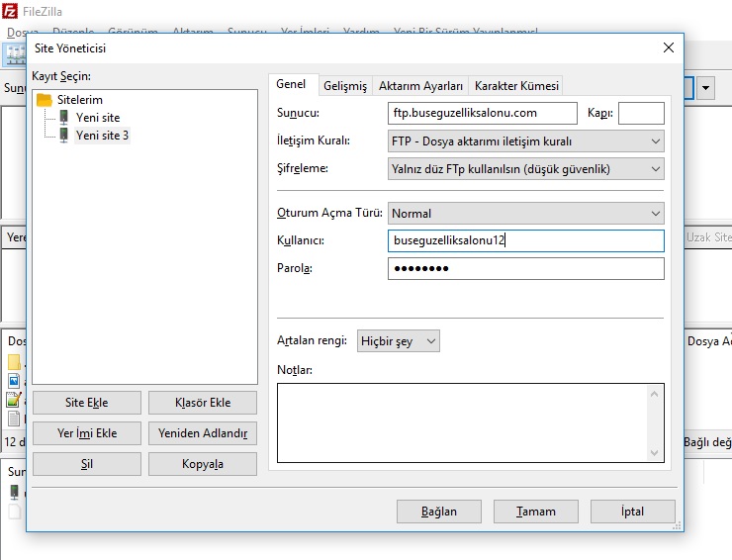Image resolution: width=732 pixels, height=560 pixels.
Task: Select the Yeni site 3 entry
Action: (102, 136)
